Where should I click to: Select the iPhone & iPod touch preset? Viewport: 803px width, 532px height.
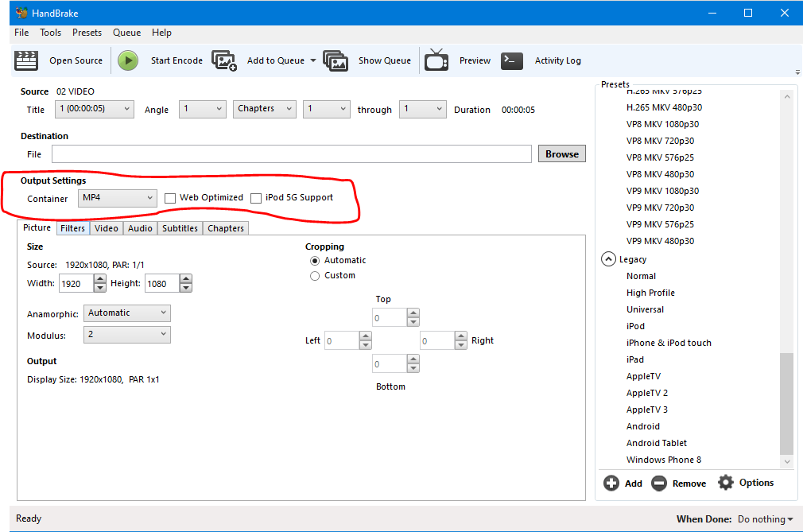point(669,343)
